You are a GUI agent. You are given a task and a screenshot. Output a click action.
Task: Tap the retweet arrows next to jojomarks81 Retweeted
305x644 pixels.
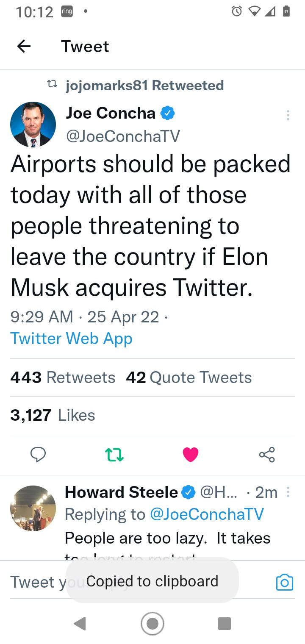point(53,84)
